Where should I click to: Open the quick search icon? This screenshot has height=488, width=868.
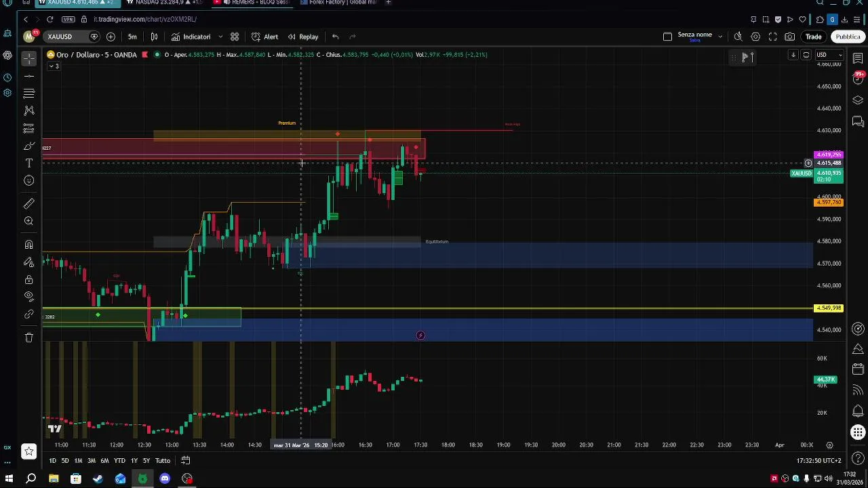click(738, 37)
